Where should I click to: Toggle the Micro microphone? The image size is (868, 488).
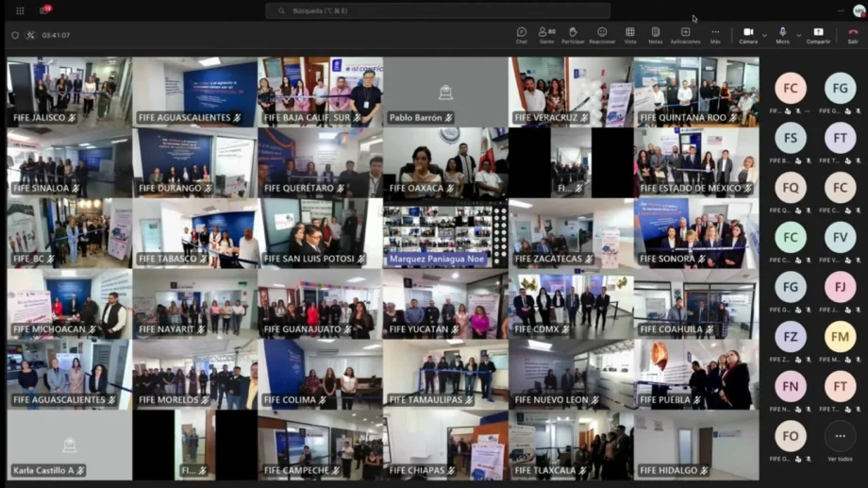[x=782, y=35]
